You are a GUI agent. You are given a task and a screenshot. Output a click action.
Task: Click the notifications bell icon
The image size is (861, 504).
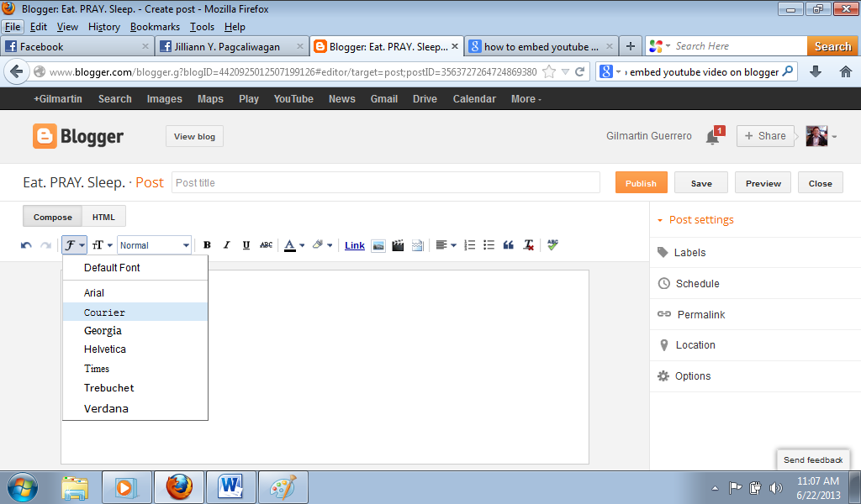[713, 136]
